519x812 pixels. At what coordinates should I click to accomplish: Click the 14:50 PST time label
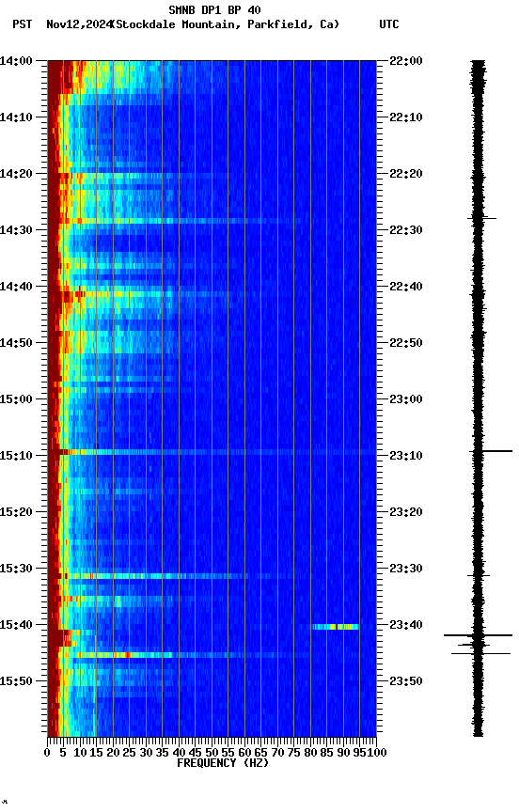(x=16, y=343)
